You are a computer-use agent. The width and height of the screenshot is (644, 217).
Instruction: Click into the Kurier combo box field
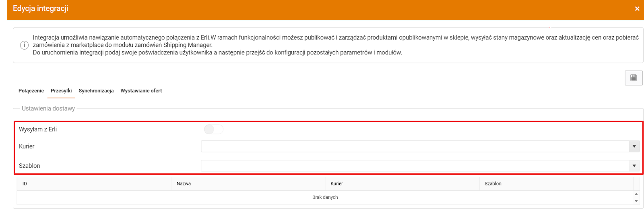[x=415, y=146]
